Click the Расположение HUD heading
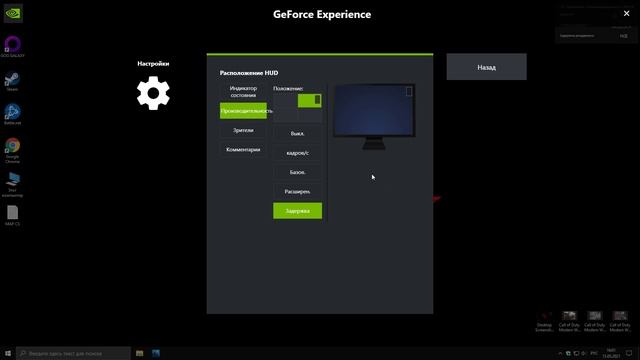 point(249,73)
